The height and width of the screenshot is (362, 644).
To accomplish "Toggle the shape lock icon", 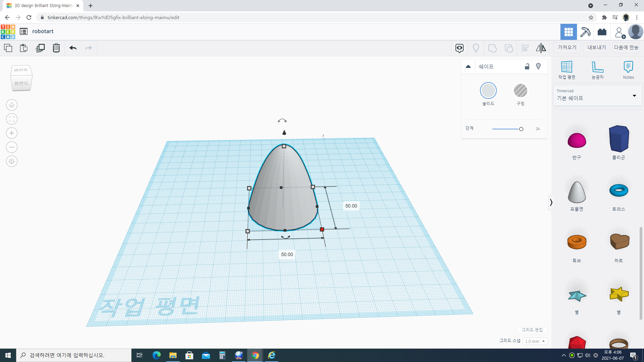I will tap(527, 66).
